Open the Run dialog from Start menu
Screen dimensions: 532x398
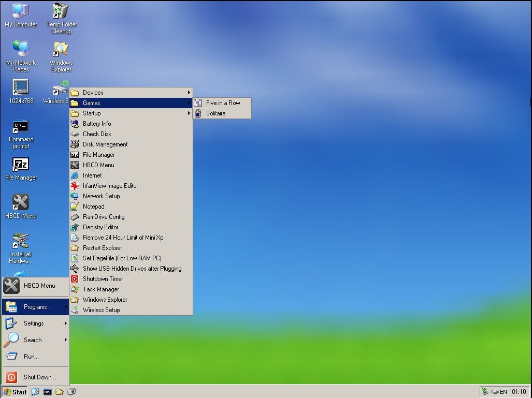[x=36, y=356]
